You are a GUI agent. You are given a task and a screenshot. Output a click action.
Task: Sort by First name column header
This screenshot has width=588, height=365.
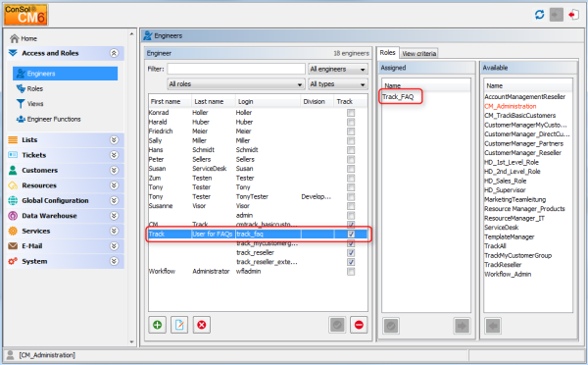click(170, 101)
